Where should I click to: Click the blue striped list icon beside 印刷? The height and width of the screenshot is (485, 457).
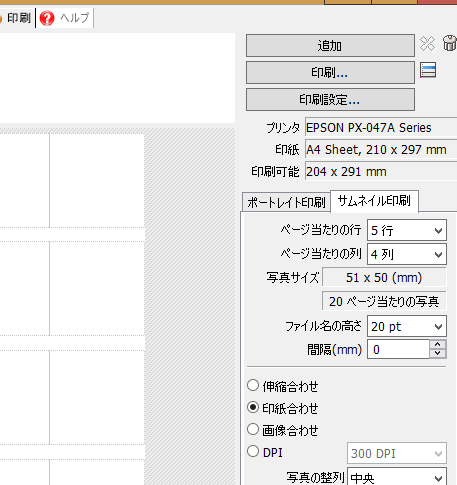coord(428,70)
